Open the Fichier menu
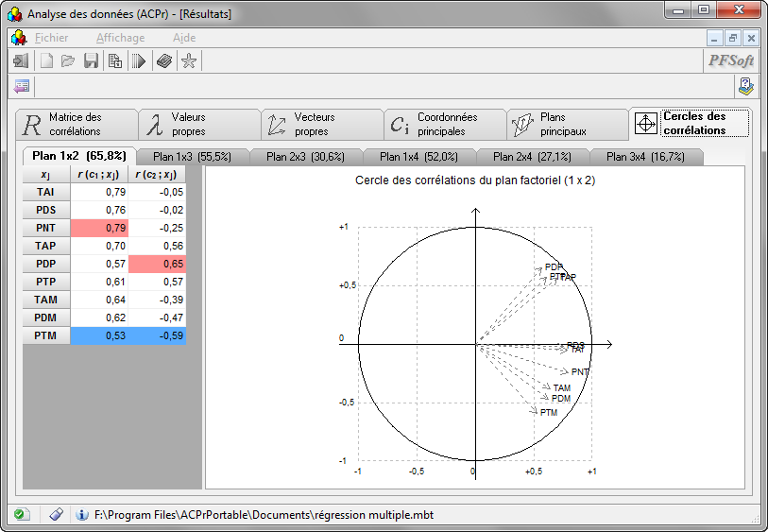The image size is (768, 532). tap(51, 38)
